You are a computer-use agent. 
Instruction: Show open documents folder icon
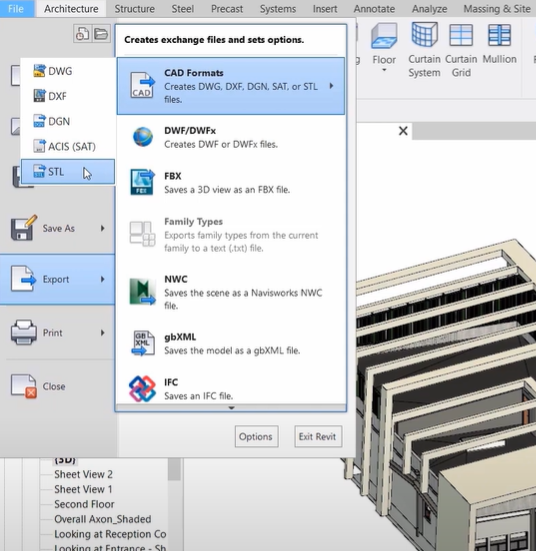point(101,34)
